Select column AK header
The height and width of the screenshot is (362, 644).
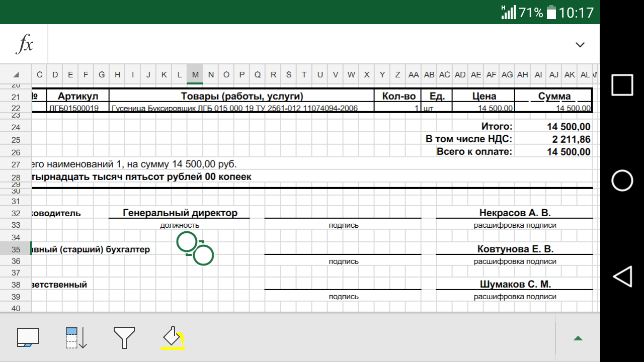click(570, 74)
